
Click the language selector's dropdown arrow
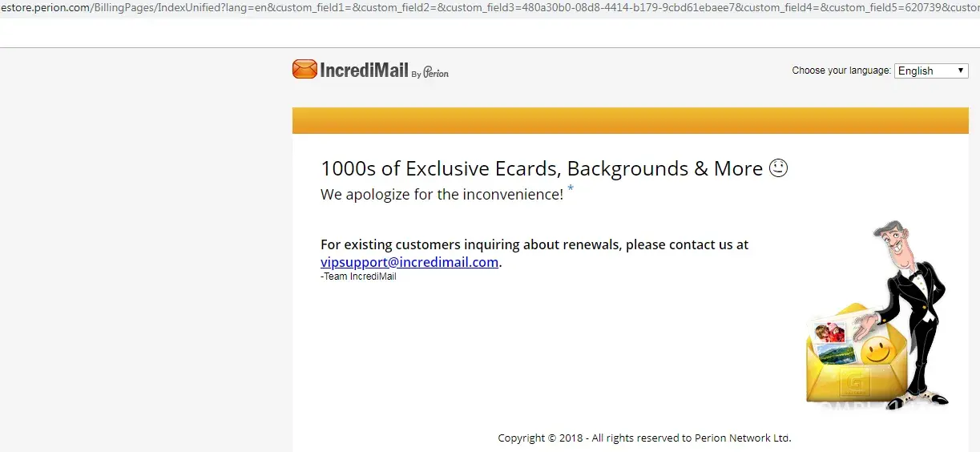coord(960,71)
